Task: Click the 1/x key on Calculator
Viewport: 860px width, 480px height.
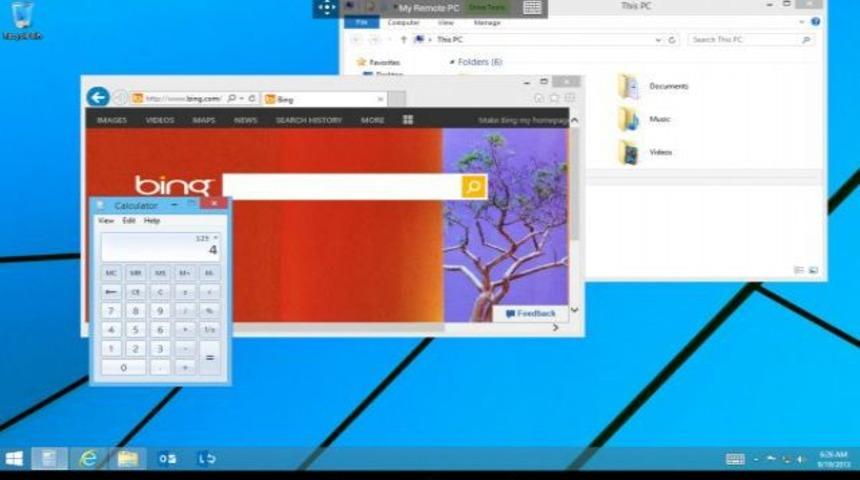Action: click(210, 330)
